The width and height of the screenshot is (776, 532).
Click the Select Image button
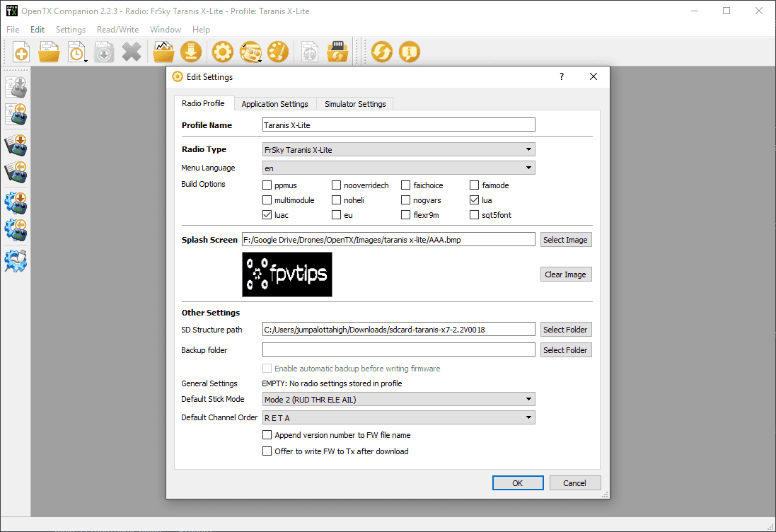click(x=566, y=240)
